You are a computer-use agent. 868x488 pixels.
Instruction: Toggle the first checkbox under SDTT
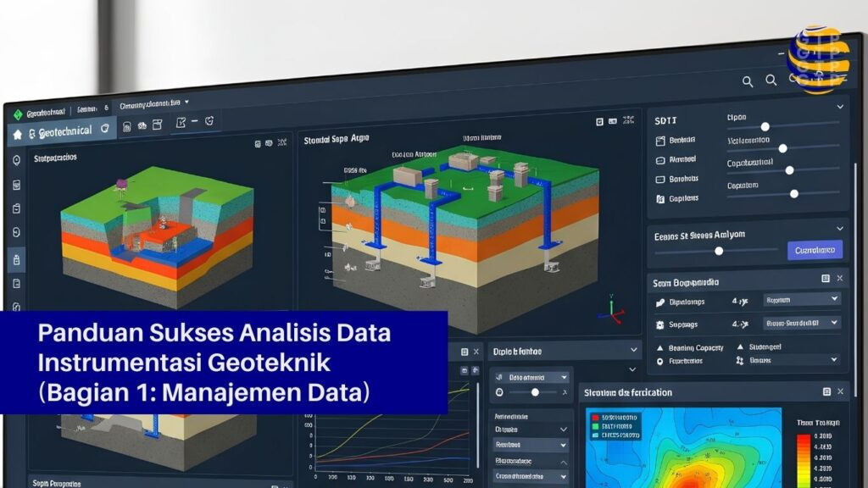coord(661,141)
